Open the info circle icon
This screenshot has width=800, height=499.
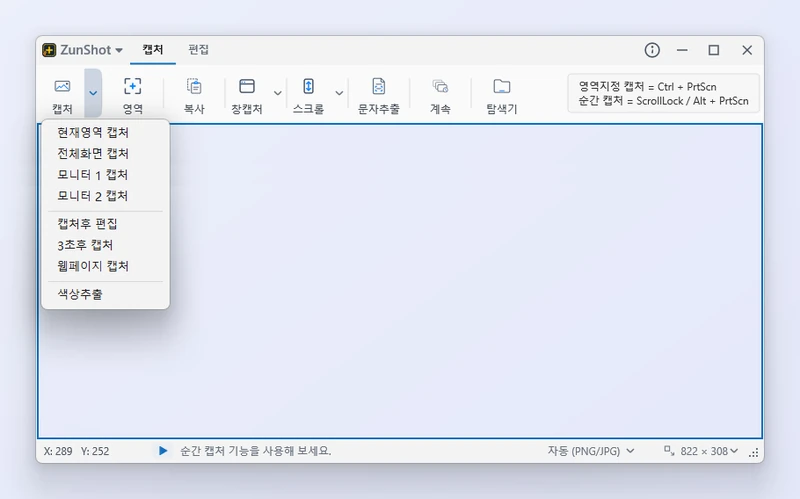pyautogui.click(x=652, y=50)
